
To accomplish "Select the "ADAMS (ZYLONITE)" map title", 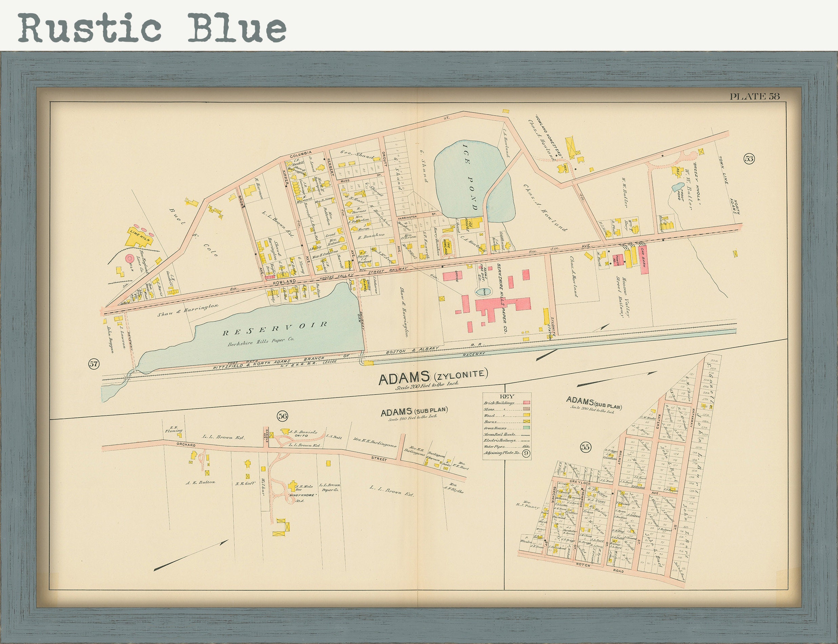I will coord(433,376).
